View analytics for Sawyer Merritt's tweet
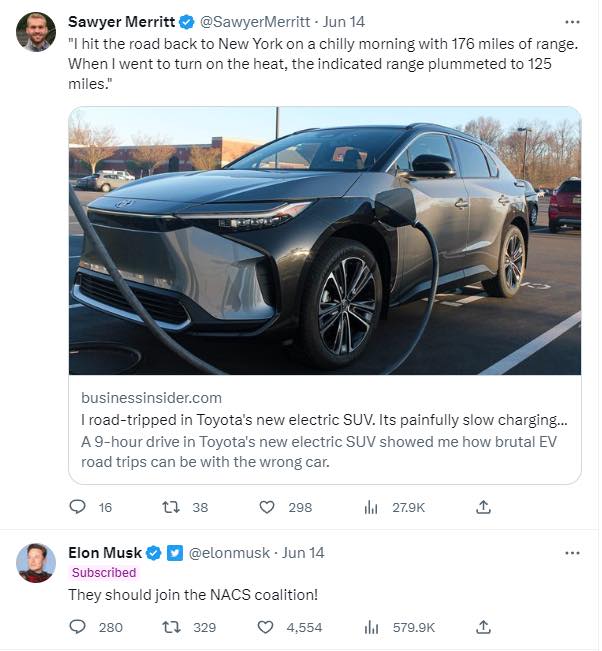 pos(371,507)
